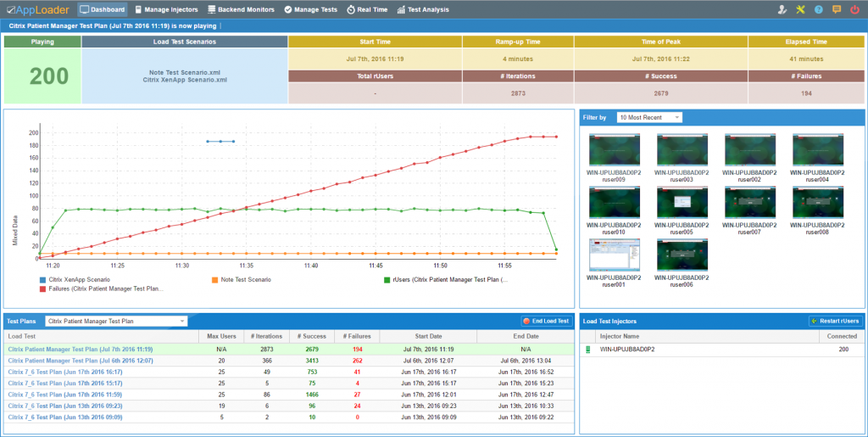The image size is (868, 437).
Task: Click the AppLoader logo
Action: (x=38, y=9)
